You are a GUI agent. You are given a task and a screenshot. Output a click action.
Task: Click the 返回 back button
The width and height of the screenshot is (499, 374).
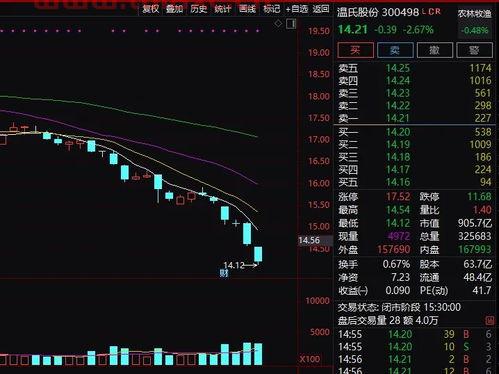point(321,9)
